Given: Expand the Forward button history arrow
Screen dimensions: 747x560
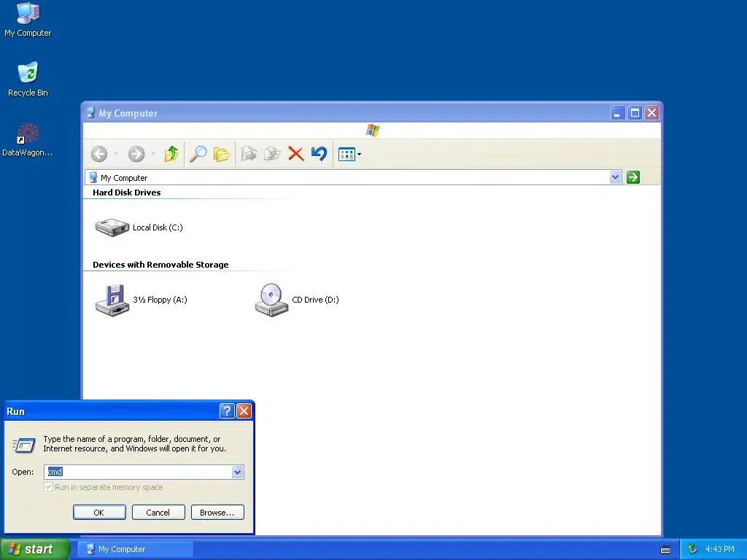Looking at the screenshot, I should pos(153,154).
